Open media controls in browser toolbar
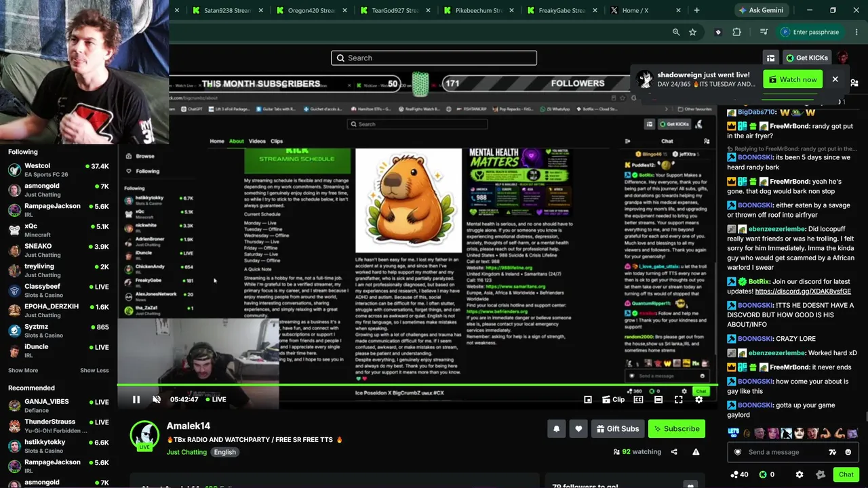The width and height of the screenshot is (868, 488). pyautogui.click(x=764, y=32)
